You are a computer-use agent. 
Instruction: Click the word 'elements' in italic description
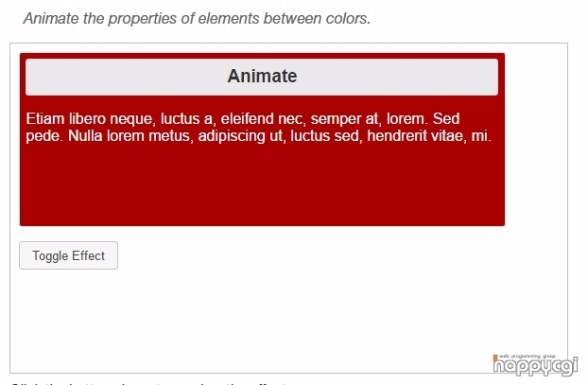point(229,18)
